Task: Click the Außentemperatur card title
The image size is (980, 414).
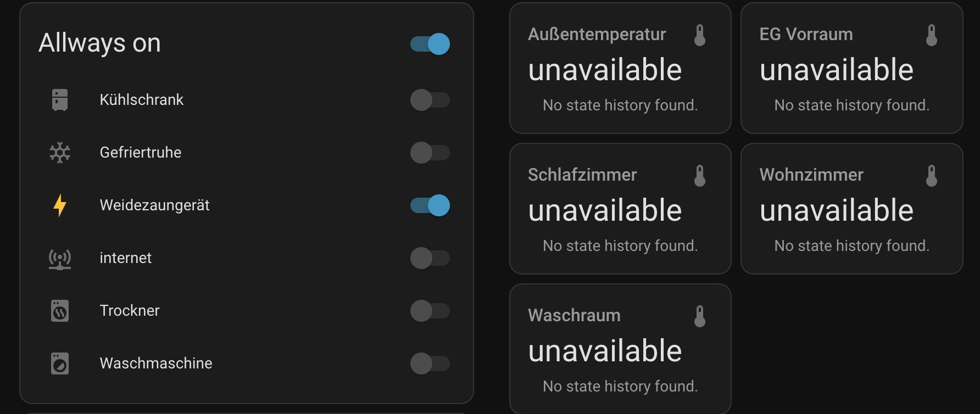Action: coord(597,35)
